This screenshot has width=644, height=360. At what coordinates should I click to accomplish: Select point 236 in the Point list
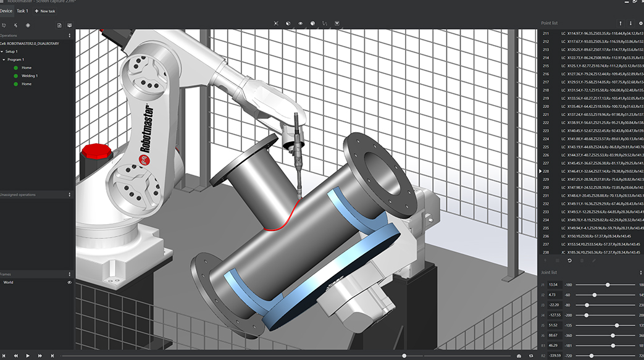(592, 237)
